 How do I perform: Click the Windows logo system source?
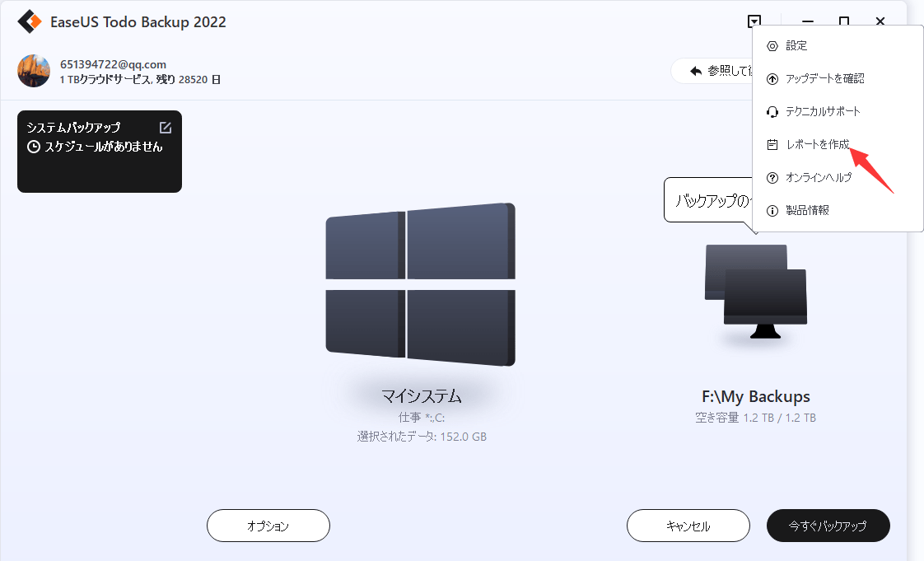click(x=421, y=285)
